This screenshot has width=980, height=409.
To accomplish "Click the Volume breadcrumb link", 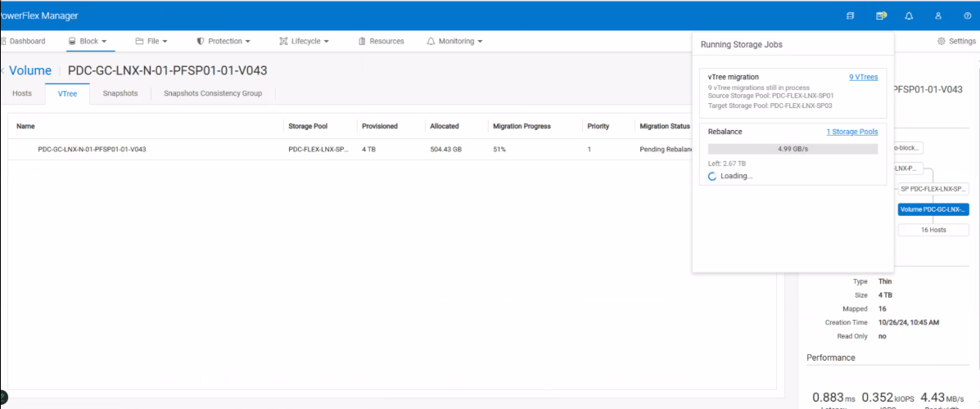I will tap(30, 70).
